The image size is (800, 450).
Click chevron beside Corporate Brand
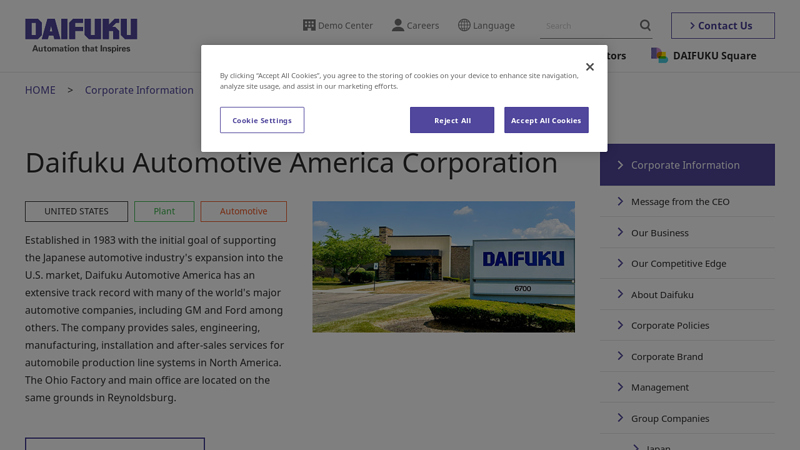[x=620, y=356]
